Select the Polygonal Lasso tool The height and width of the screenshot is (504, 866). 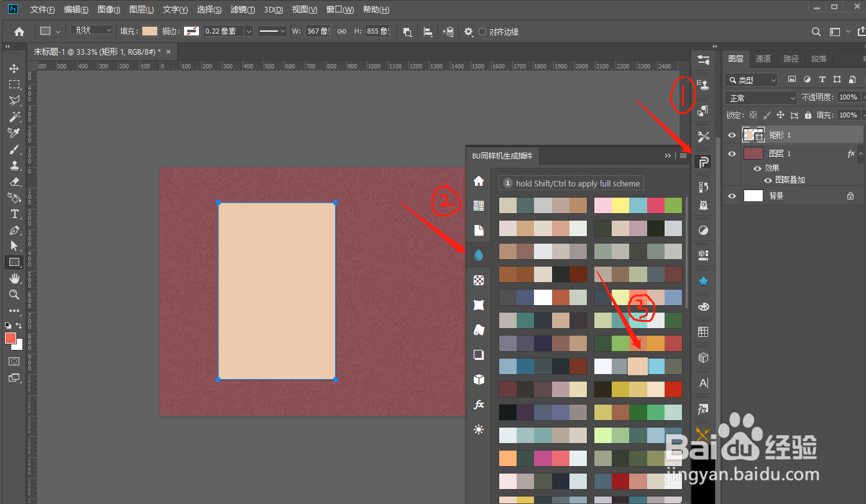14,101
